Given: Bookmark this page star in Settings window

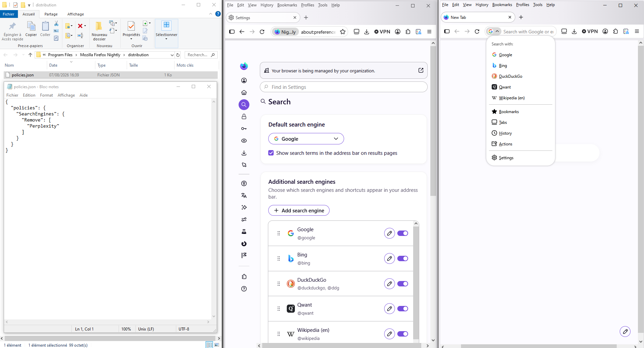Looking at the screenshot, I should click(x=343, y=32).
